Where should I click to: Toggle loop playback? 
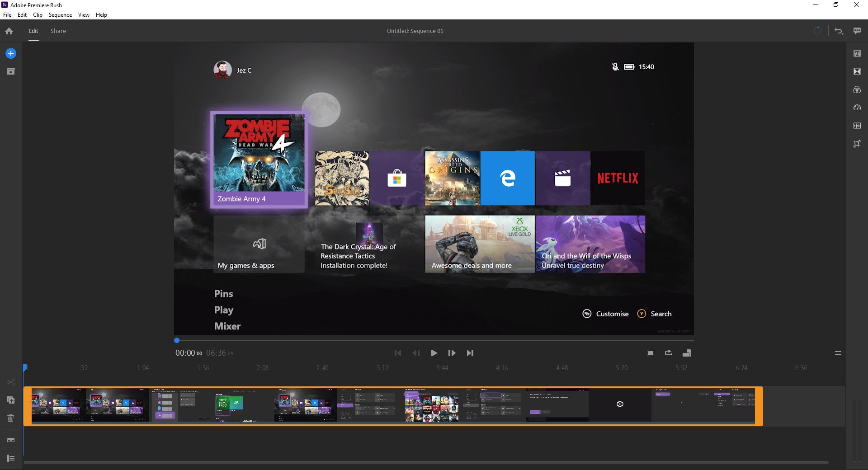tap(669, 353)
